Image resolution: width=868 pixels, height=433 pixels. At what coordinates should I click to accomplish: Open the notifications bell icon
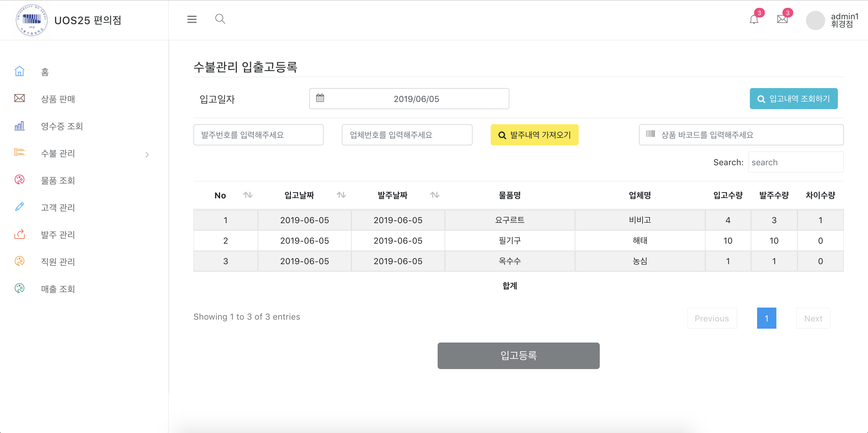754,20
